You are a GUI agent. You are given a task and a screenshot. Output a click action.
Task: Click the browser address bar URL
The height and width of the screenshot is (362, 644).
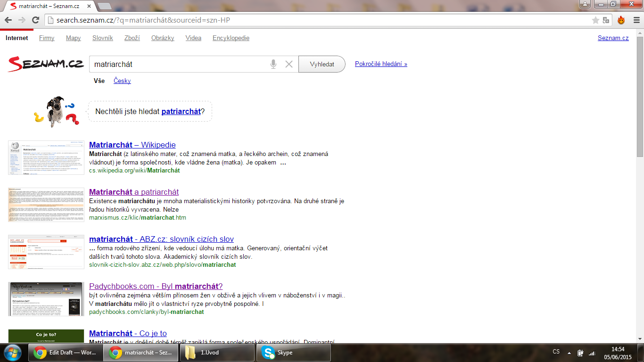pos(143,20)
